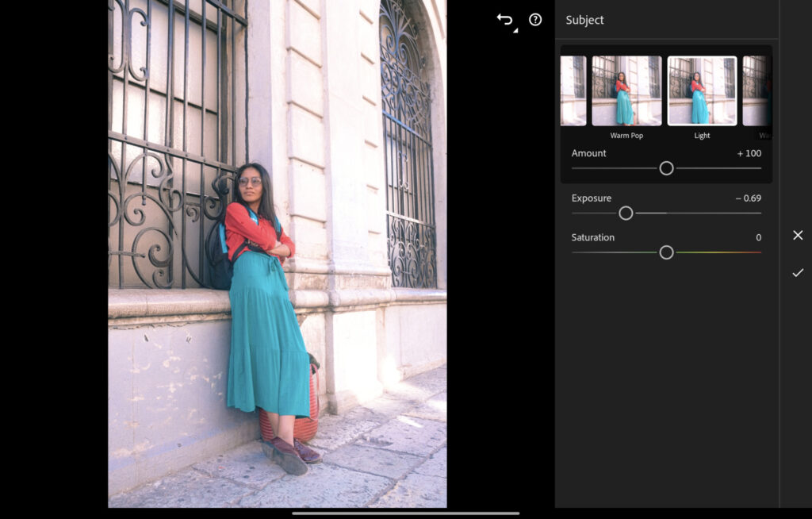Click the Subject panel header

584,20
